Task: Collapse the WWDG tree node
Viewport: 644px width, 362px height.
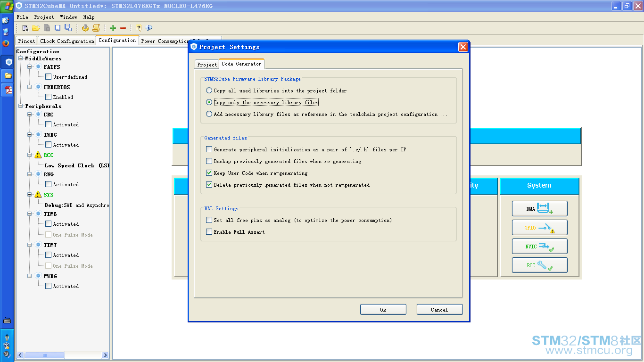Action: [x=30, y=276]
